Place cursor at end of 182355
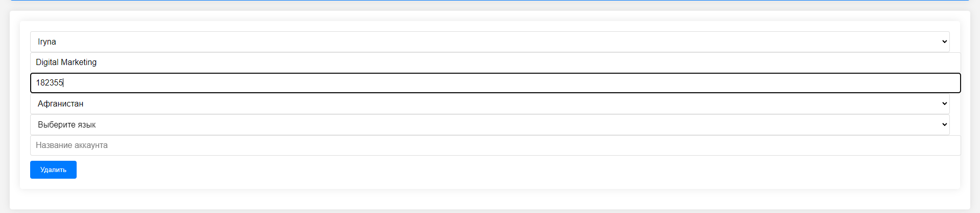The height and width of the screenshot is (213, 980). click(x=63, y=83)
